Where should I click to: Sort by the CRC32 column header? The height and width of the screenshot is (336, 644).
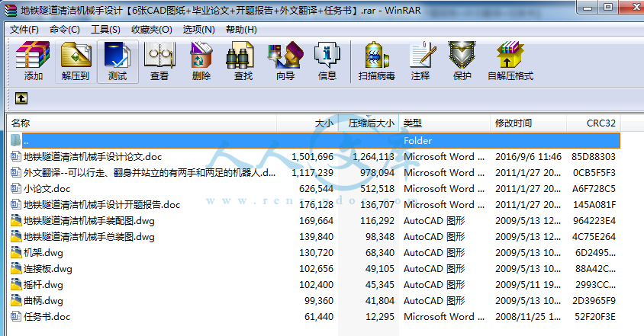click(594, 123)
